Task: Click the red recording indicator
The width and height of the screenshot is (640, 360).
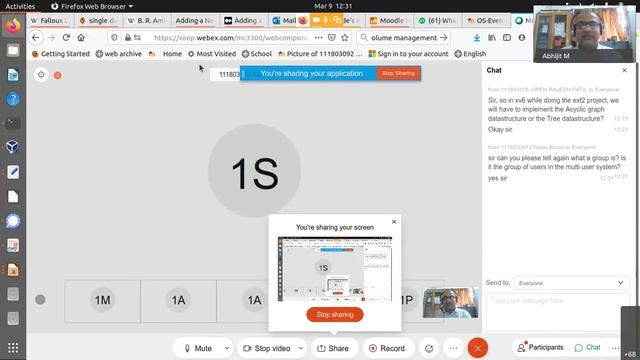Action: coord(58,76)
